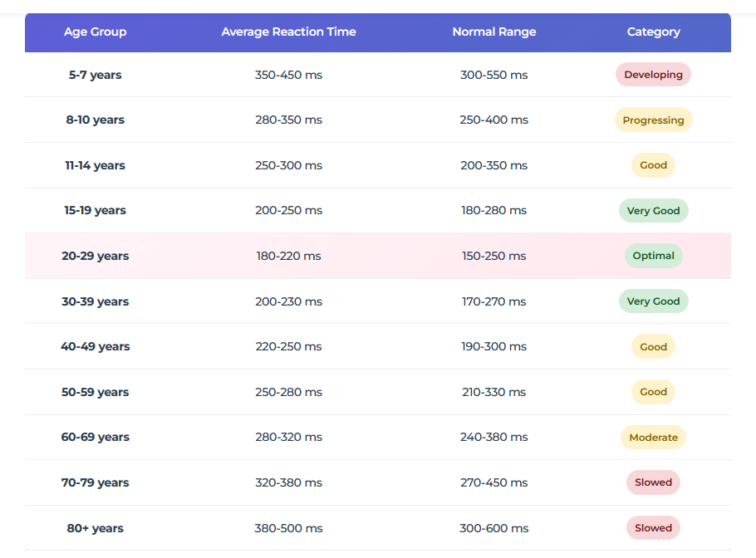Select the 40-49 years age group cell
Viewport: 756px width, 558px height.
95,346
